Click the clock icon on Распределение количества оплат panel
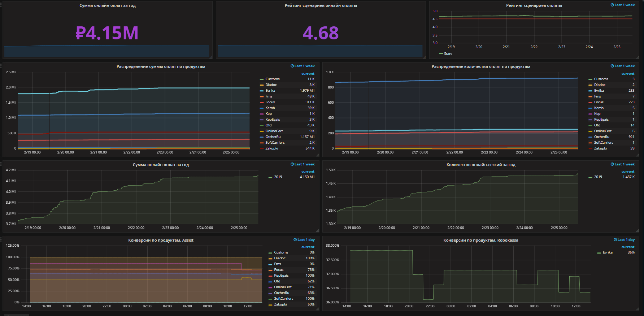The image size is (644, 316). 612,66
